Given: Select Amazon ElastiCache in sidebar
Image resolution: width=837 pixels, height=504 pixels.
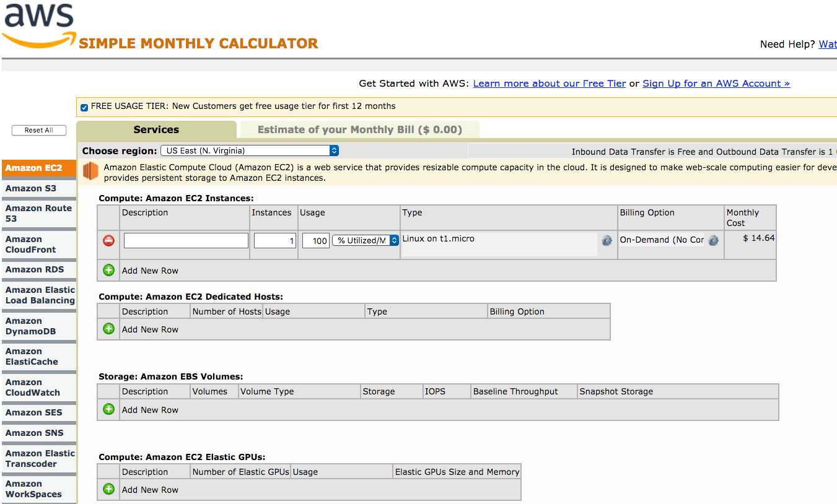Looking at the screenshot, I should 38,357.
